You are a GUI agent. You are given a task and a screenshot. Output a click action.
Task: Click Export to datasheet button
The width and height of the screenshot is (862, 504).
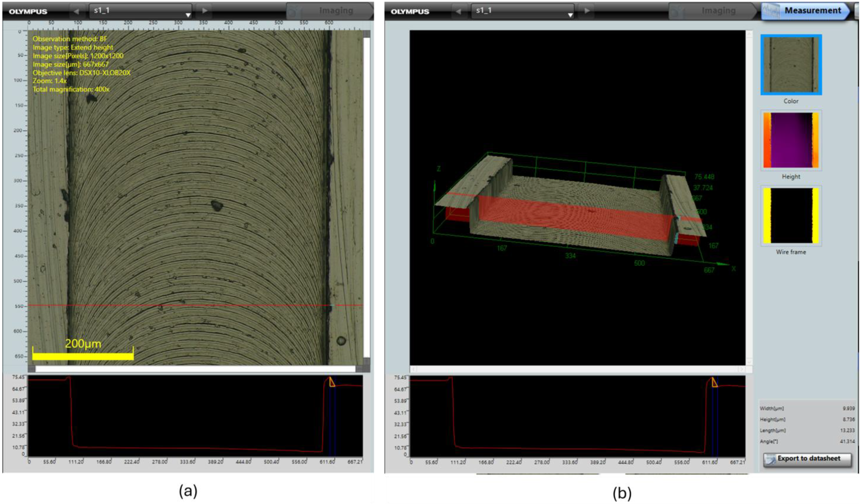808,459
